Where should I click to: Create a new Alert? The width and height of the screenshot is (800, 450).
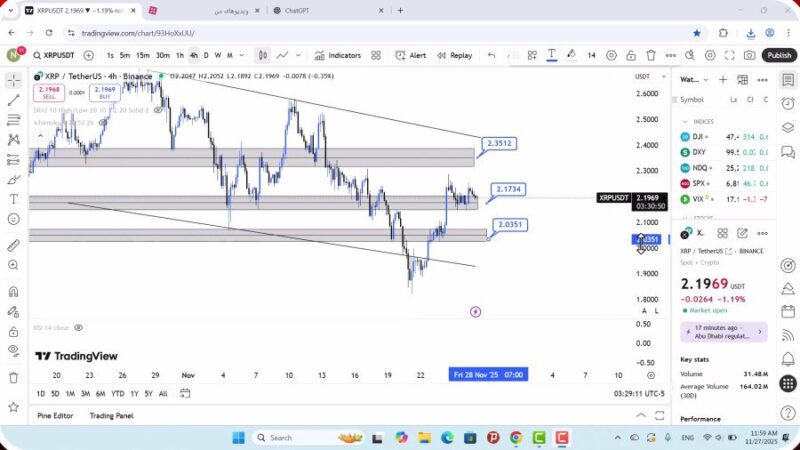click(411, 56)
